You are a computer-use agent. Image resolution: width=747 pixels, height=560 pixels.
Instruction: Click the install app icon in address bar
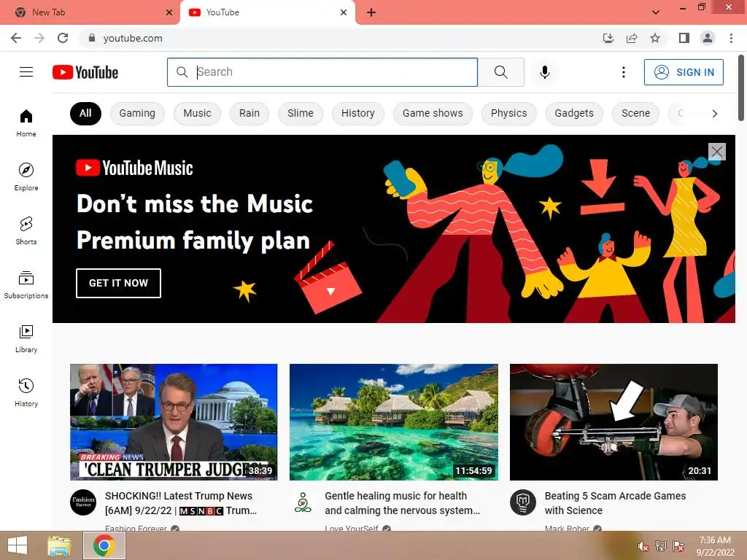coord(608,38)
